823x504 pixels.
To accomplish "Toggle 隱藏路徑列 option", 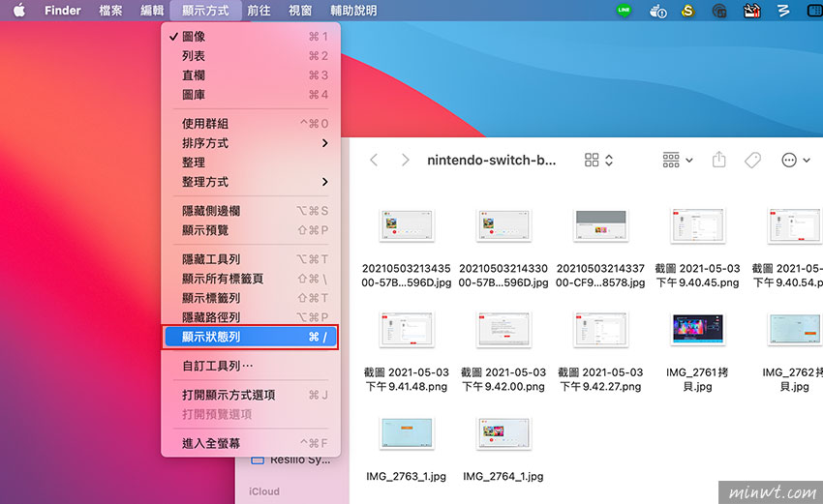I will (251, 316).
